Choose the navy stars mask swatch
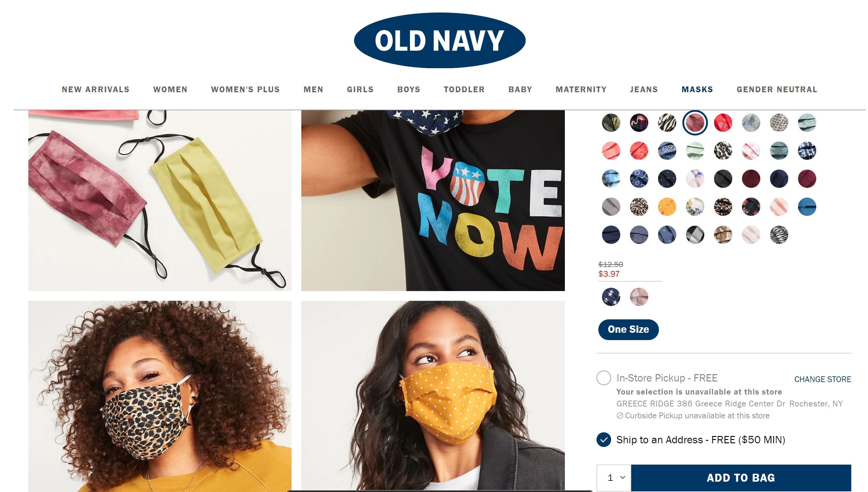This screenshot has width=868, height=492. (611, 297)
